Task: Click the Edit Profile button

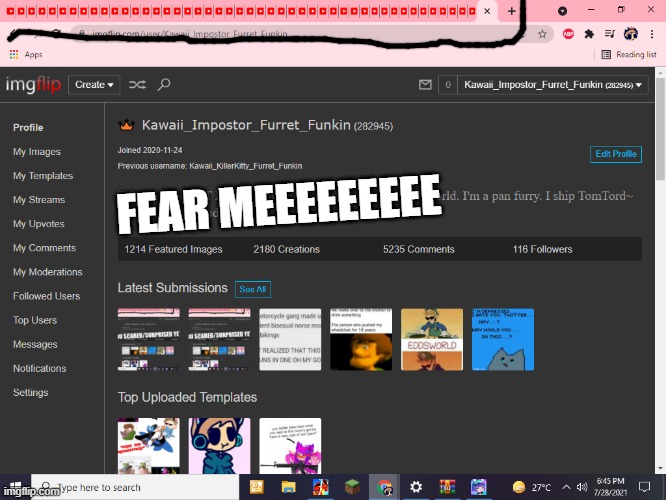Action: [x=615, y=154]
